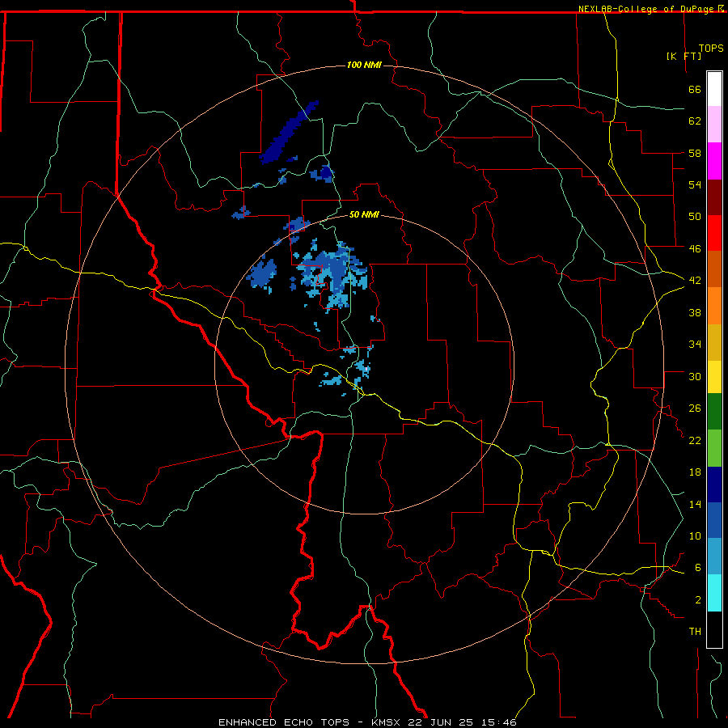The width and height of the screenshot is (728, 728).
Task: Click the light pink 62 kft legend swatch
Action: 714,125
